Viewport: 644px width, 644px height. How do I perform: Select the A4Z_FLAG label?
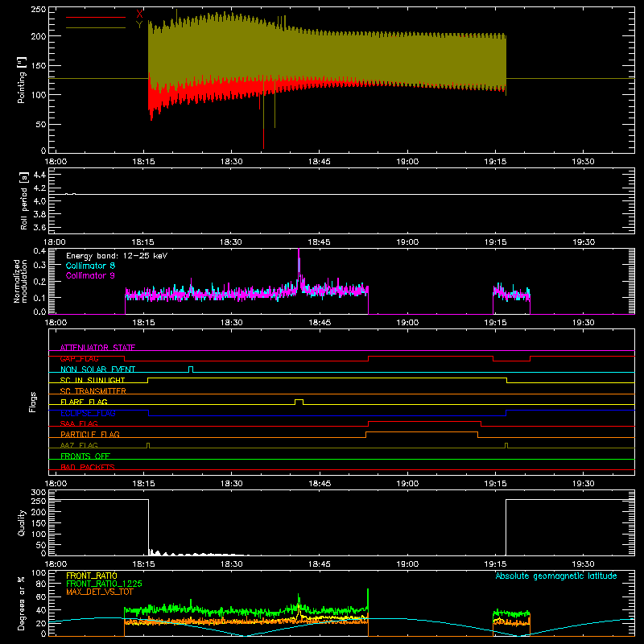point(79,445)
